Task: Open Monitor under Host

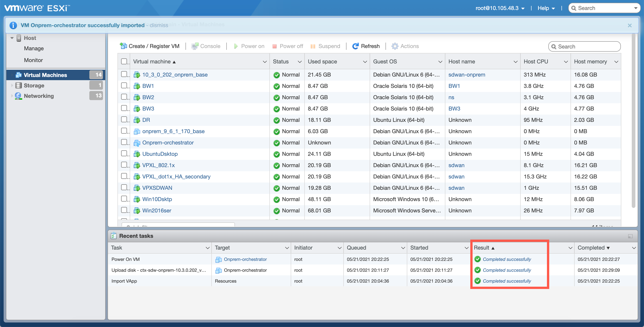Action: [x=33, y=60]
